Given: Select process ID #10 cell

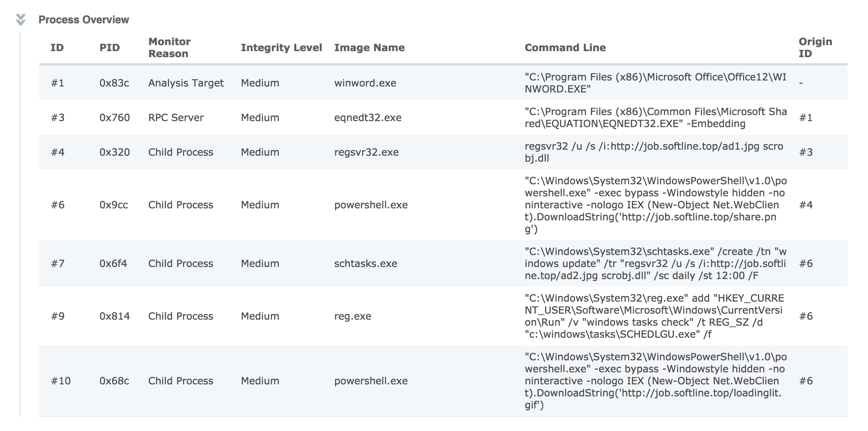Looking at the screenshot, I should click(61, 381).
